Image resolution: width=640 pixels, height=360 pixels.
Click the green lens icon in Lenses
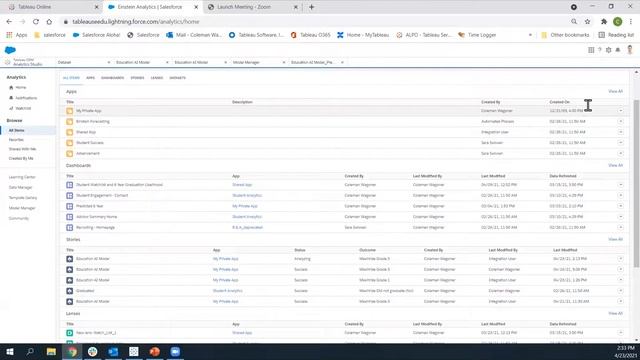69,333
